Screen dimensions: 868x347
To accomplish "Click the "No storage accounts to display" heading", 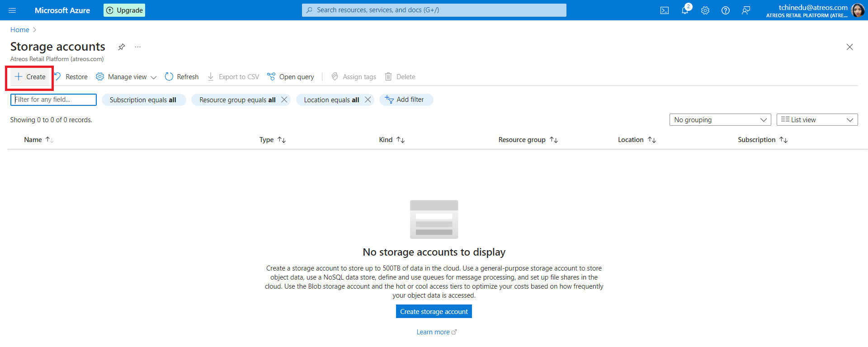I will [x=434, y=252].
